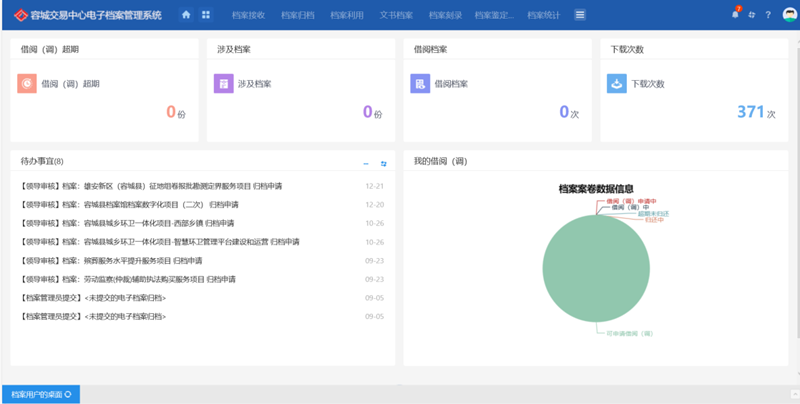Collapse the 待办事宜 panel with minus icon
800x404 pixels.
(366, 162)
